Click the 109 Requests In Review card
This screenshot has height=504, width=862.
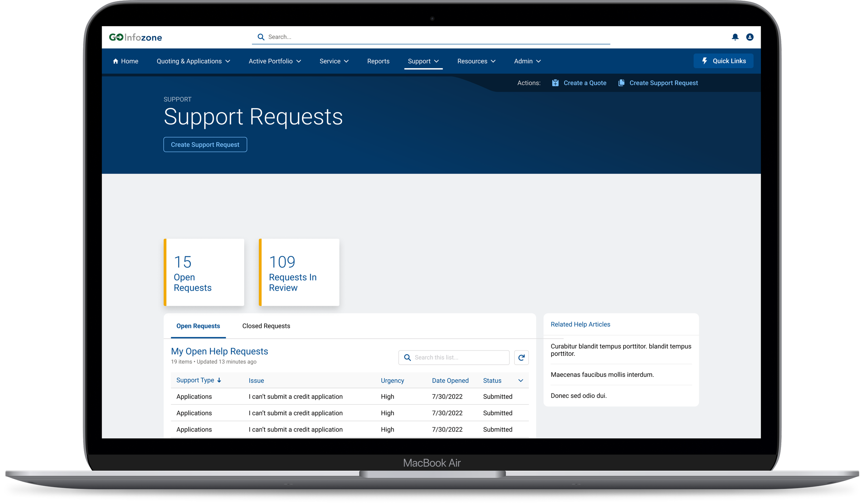point(299,272)
